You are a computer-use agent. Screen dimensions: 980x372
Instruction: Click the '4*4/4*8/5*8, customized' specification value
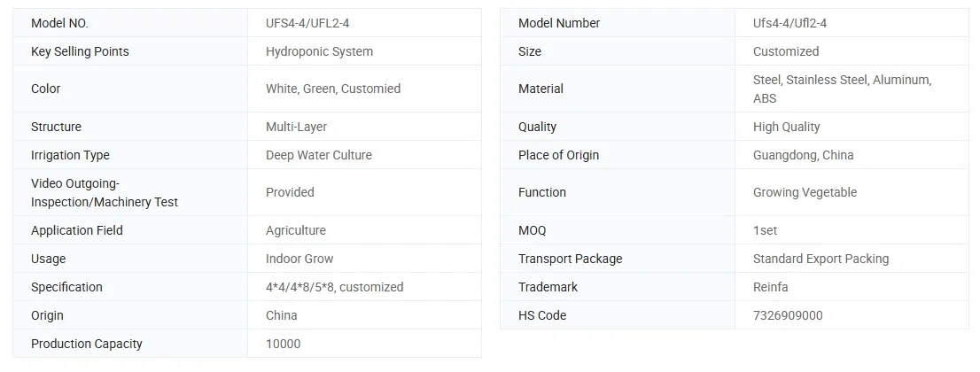[x=334, y=287]
